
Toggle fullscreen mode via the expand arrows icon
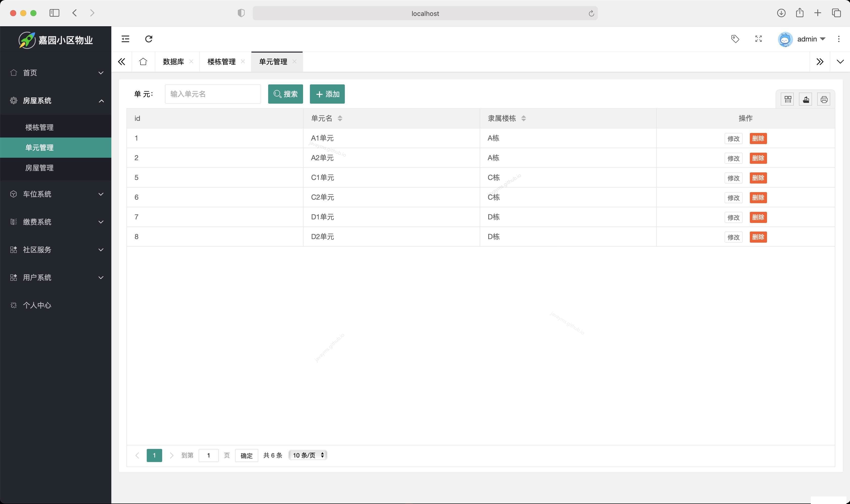pyautogui.click(x=758, y=39)
